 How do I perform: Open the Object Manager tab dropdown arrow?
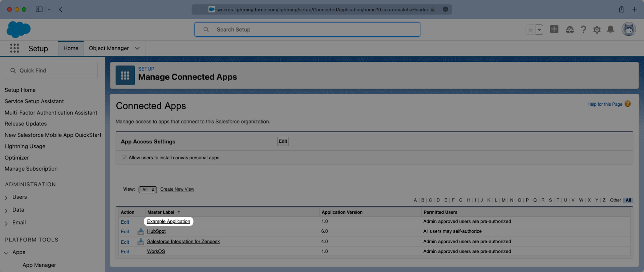click(x=137, y=48)
